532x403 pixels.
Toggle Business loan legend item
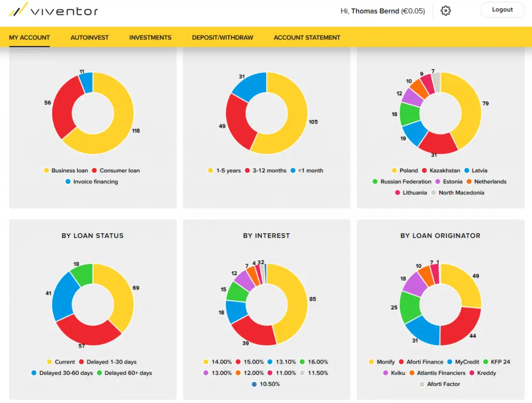click(x=66, y=171)
